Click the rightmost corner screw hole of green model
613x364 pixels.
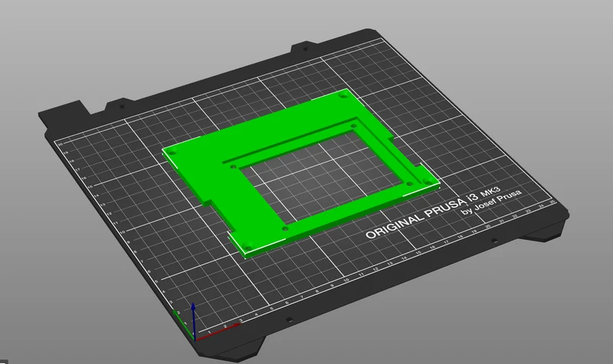tap(428, 182)
